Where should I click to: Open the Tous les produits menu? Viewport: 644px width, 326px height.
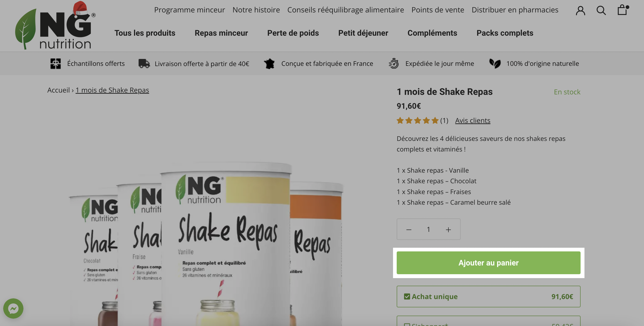pos(145,33)
